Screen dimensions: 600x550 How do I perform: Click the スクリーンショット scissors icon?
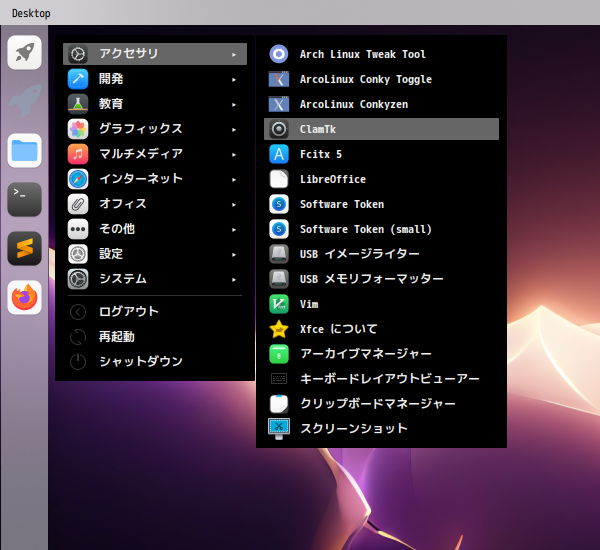(x=279, y=429)
